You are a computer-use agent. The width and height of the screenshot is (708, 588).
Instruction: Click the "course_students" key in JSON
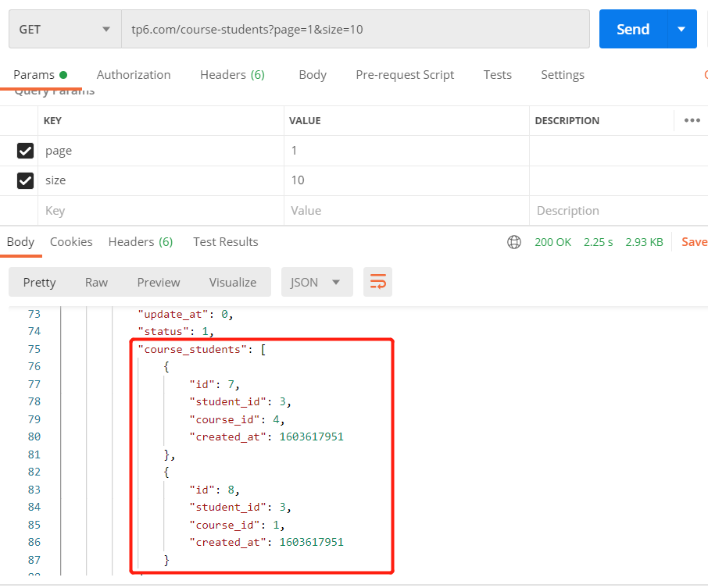(192, 350)
